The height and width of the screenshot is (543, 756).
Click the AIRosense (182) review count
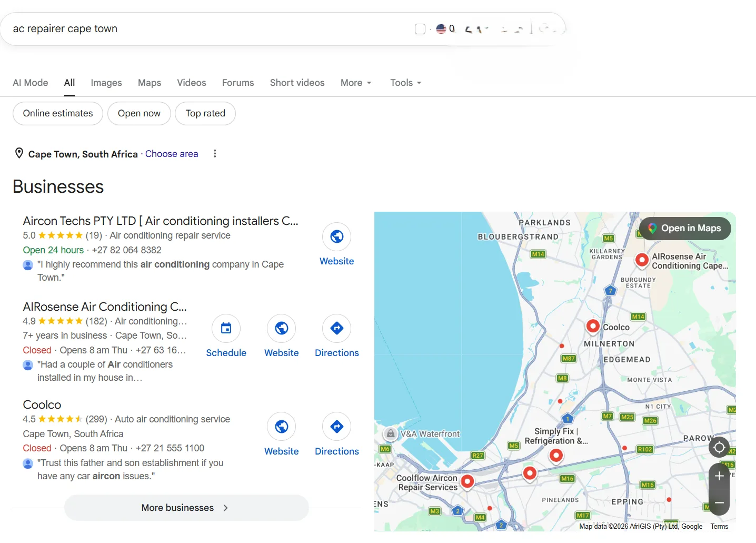pos(96,321)
